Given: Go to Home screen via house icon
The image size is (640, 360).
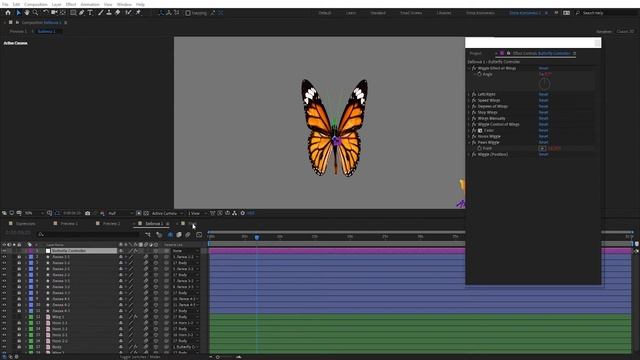Looking at the screenshot, I should point(8,13).
